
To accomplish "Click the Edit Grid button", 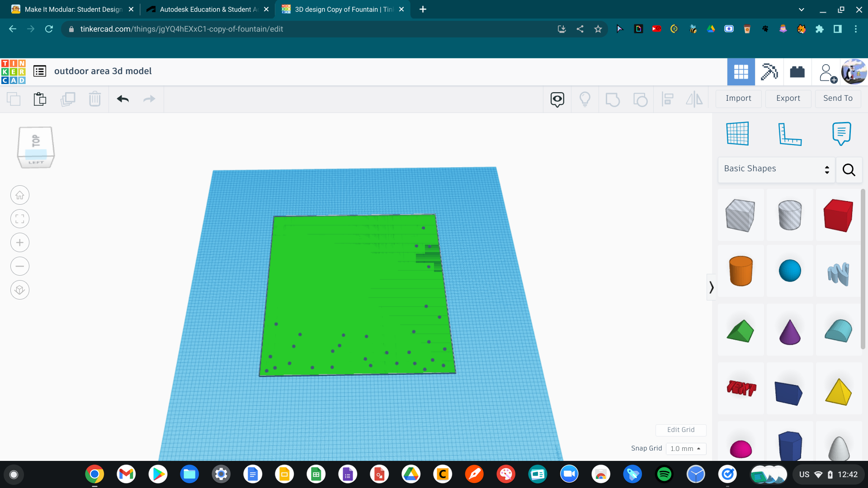I will [x=681, y=430].
